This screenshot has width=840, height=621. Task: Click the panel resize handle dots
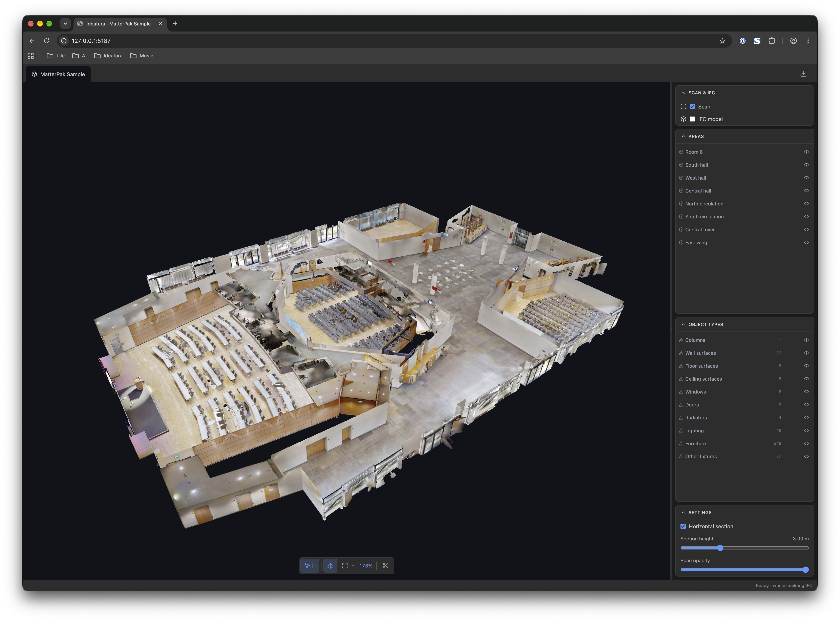pos(671,331)
